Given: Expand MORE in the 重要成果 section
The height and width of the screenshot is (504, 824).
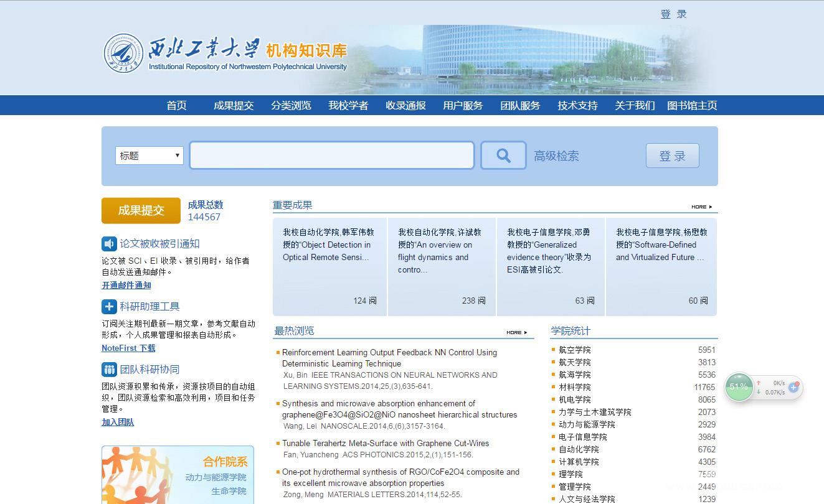Looking at the screenshot, I should (701, 207).
